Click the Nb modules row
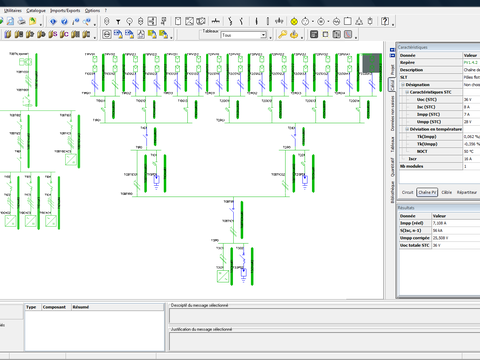Screen dimensions: 480x360 point(439,166)
